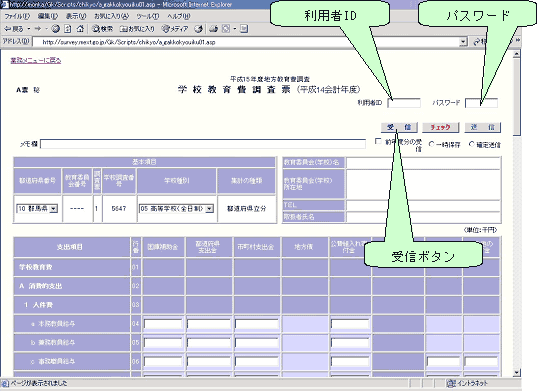This screenshot has width=539, height=391.
Task: Click inside the 利用者ID input field
Action: click(x=404, y=103)
